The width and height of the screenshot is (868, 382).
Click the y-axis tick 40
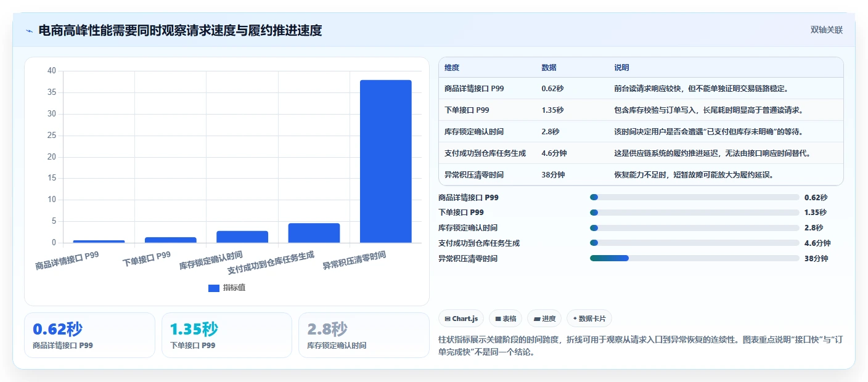coord(51,71)
